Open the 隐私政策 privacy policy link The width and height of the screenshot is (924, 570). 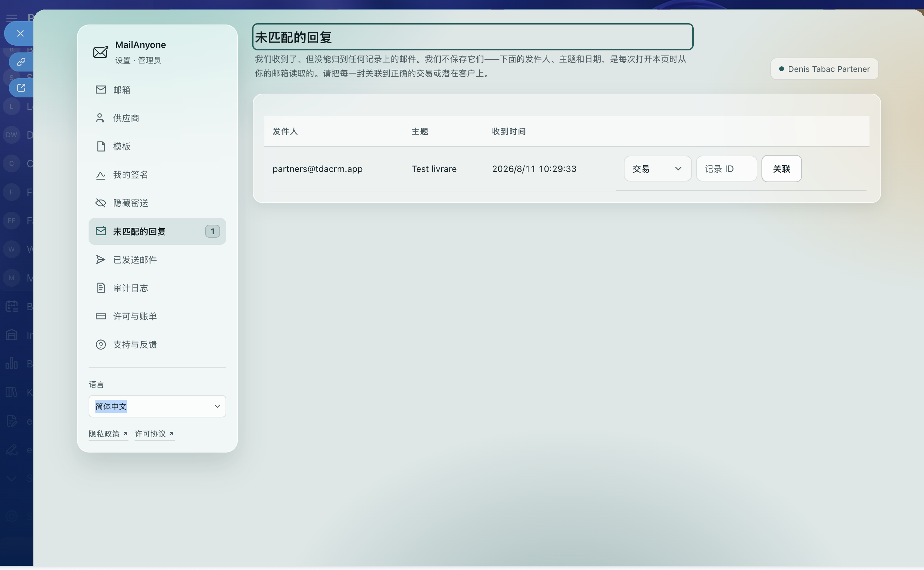[x=108, y=434]
